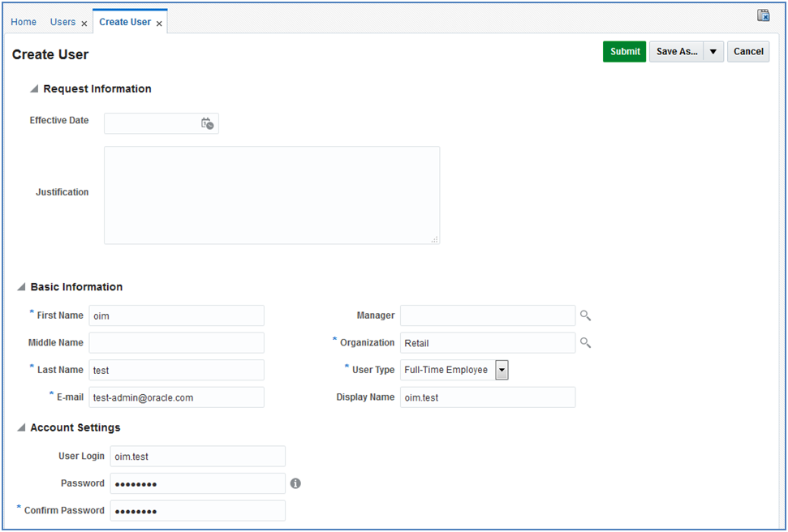Click the E-mail field with test-admin@oracle.com
The width and height of the screenshot is (788, 532).
[176, 397]
